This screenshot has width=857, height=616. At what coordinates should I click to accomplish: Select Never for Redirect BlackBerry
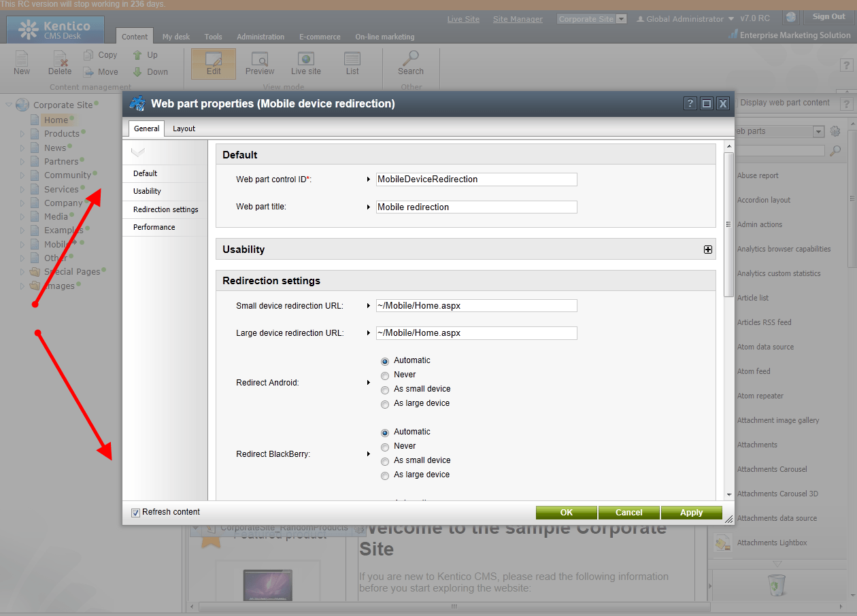(385, 447)
